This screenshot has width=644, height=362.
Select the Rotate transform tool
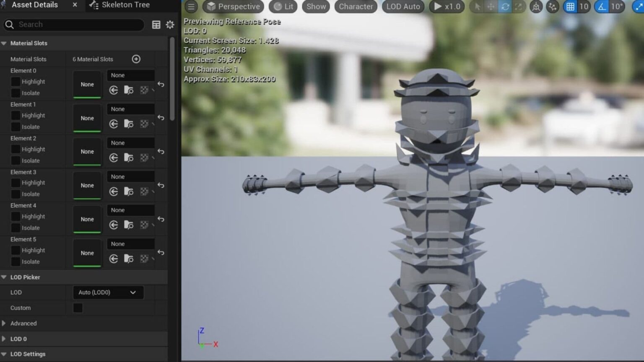(506, 7)
